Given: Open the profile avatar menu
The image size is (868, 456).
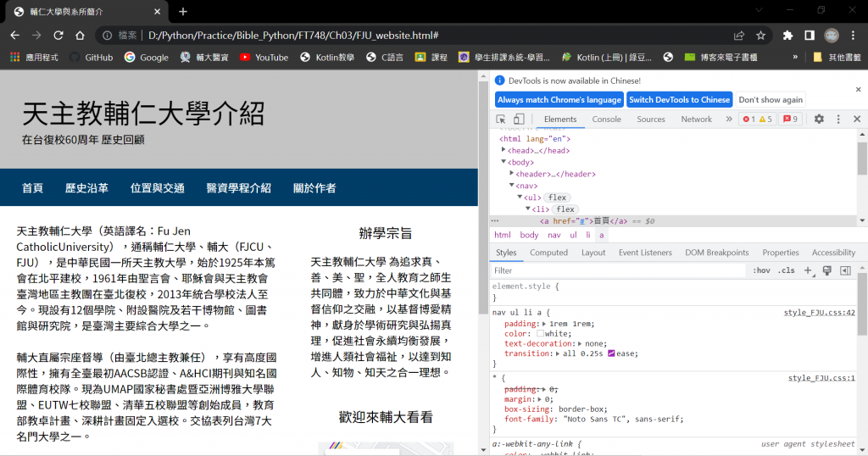Looking at the screenshot, I should point(831,36).
